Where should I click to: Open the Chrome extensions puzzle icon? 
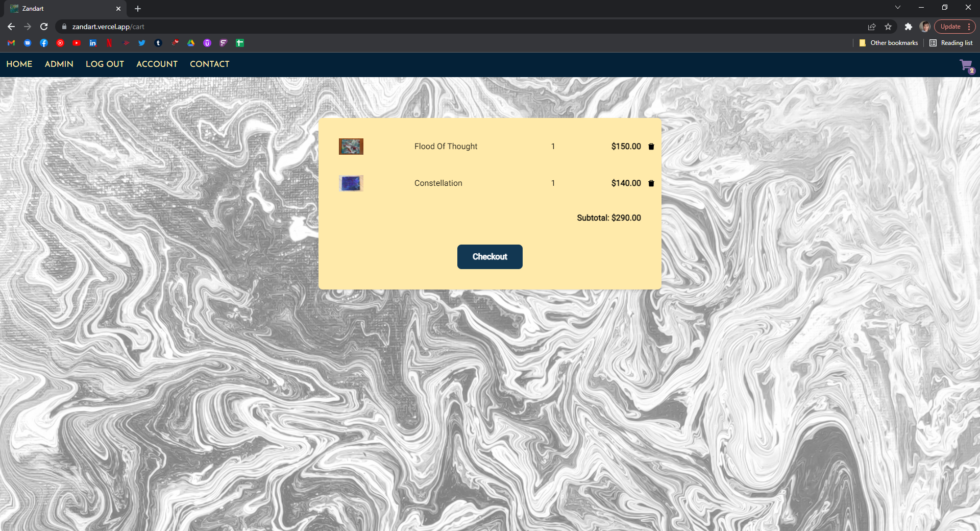pyautogui.click(x=908, y=27)
